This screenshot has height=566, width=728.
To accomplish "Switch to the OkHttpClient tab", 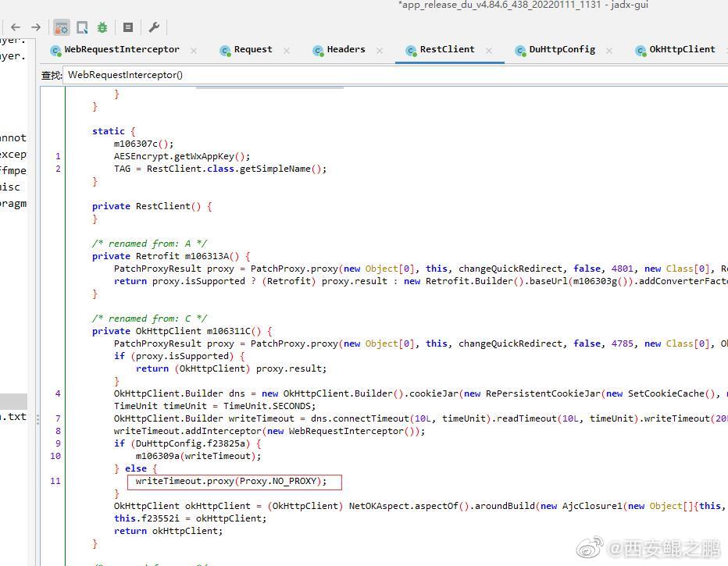I will click(x=682, y=49).
